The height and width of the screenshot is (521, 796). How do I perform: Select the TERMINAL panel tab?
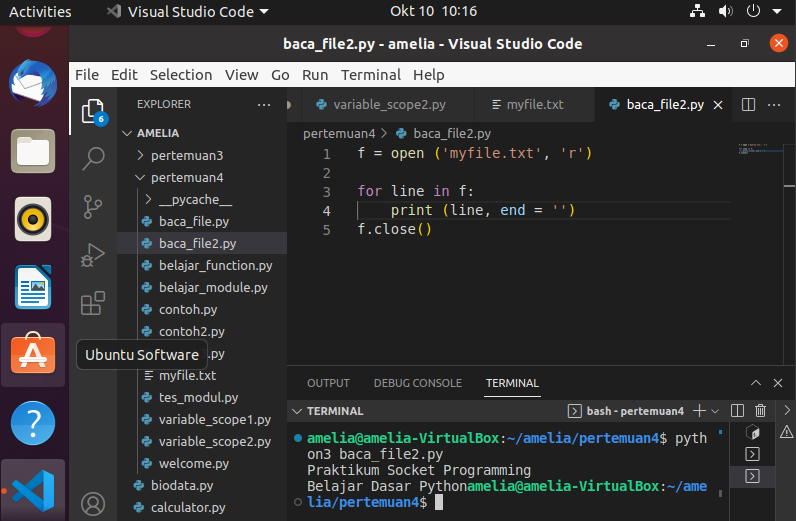(x=512, y=383)
